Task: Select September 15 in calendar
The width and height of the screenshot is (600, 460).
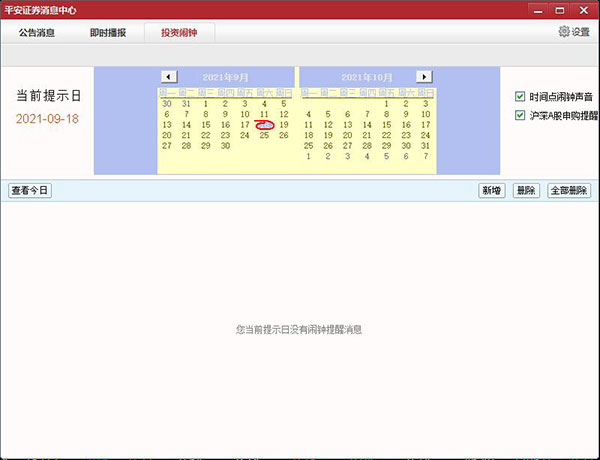Action: (206, 125)
